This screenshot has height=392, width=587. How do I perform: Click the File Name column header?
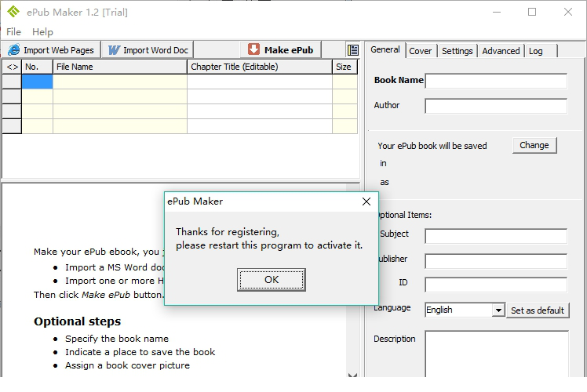point(120,67)
